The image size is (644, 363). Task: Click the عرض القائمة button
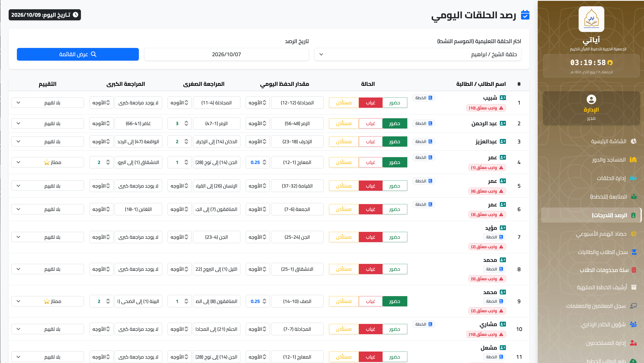[78, 54]
